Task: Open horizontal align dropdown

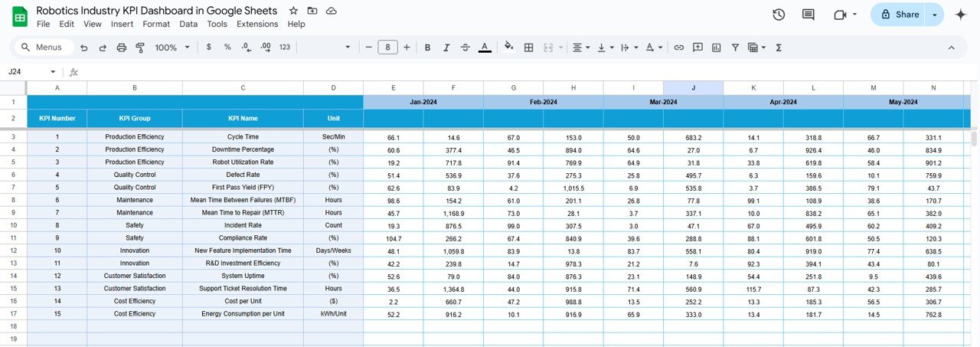Action: 582,47
